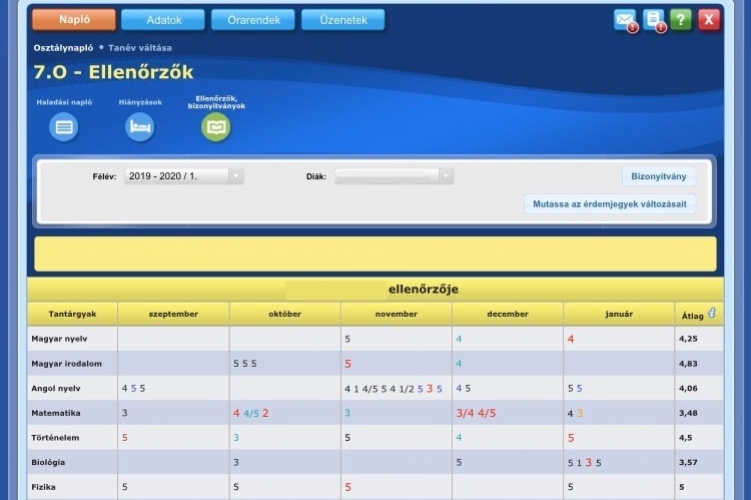Click the Osztálynapló breadcrumb link

click(x=64, y=47)
